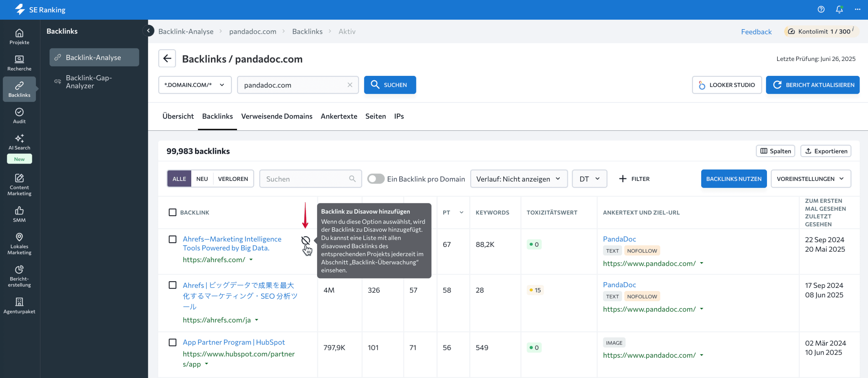Open Verlauf: Nicht anzeigen dropdown
The height and width of the screenshot is (378, 868).
(x=519, y=179)
